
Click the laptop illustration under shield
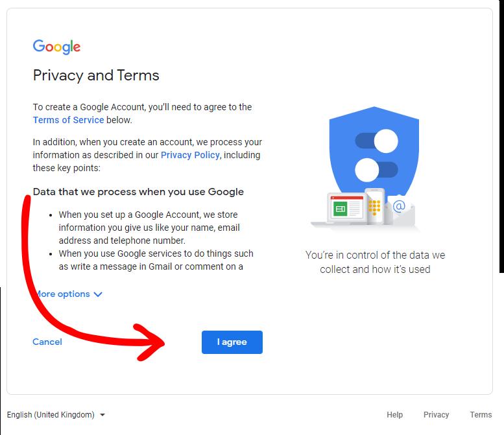(341, 209)
